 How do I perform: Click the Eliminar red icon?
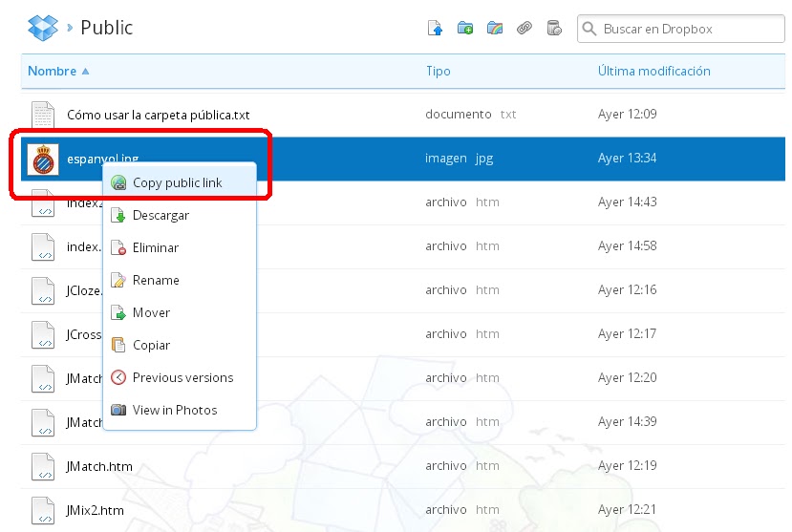[x=118, y=247]
